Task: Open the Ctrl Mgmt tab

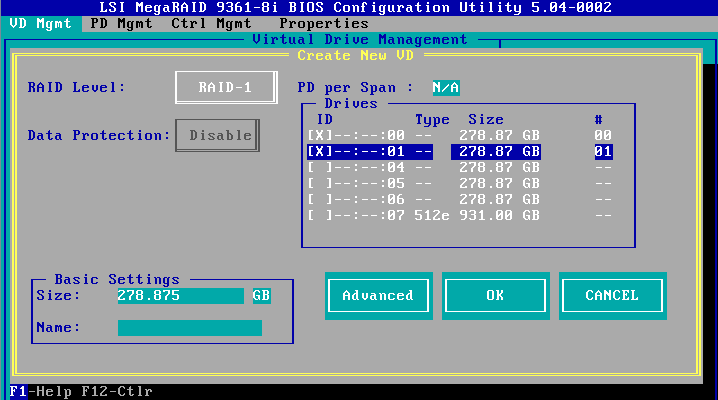Action: 211,23
